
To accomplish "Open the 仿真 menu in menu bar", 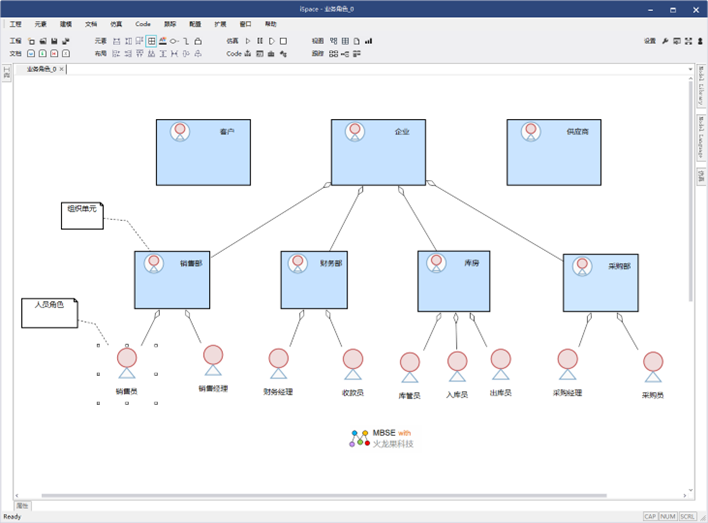I will pyautogui.click(x=116, y=24).
